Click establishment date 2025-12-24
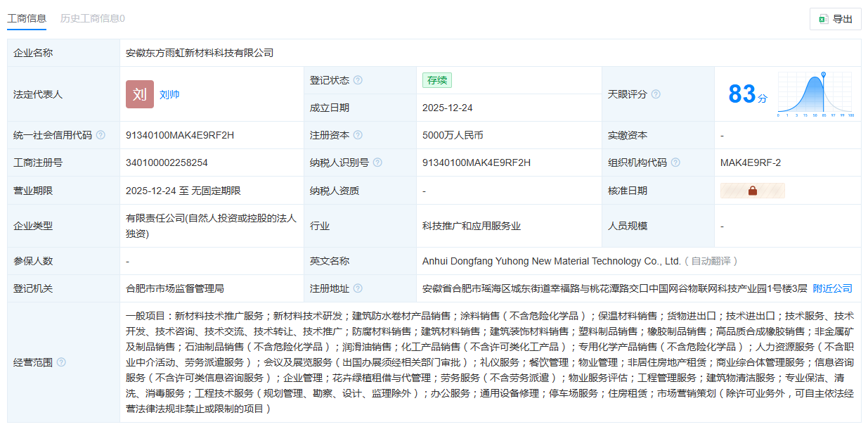Viewport: 868px width, 434px height. click(x=448, y=108)
